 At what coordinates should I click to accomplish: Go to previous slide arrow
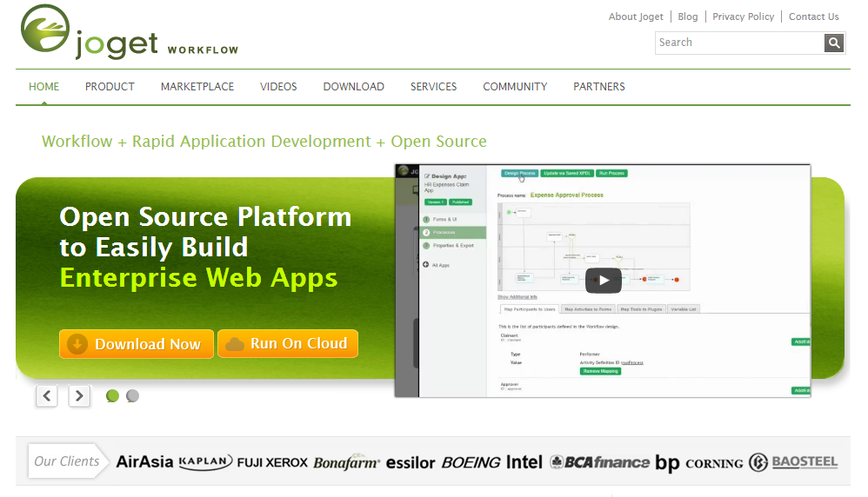[47, 396]
